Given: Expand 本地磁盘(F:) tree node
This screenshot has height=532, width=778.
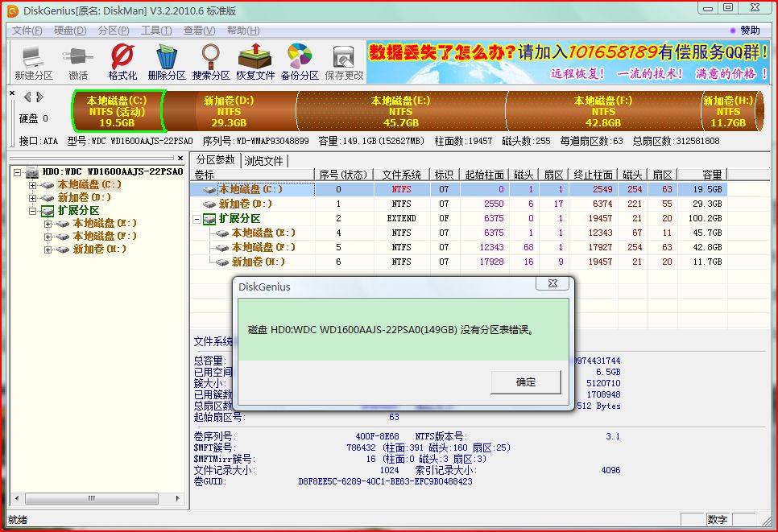Looking at the screenshot, I should tap(48, 237).
